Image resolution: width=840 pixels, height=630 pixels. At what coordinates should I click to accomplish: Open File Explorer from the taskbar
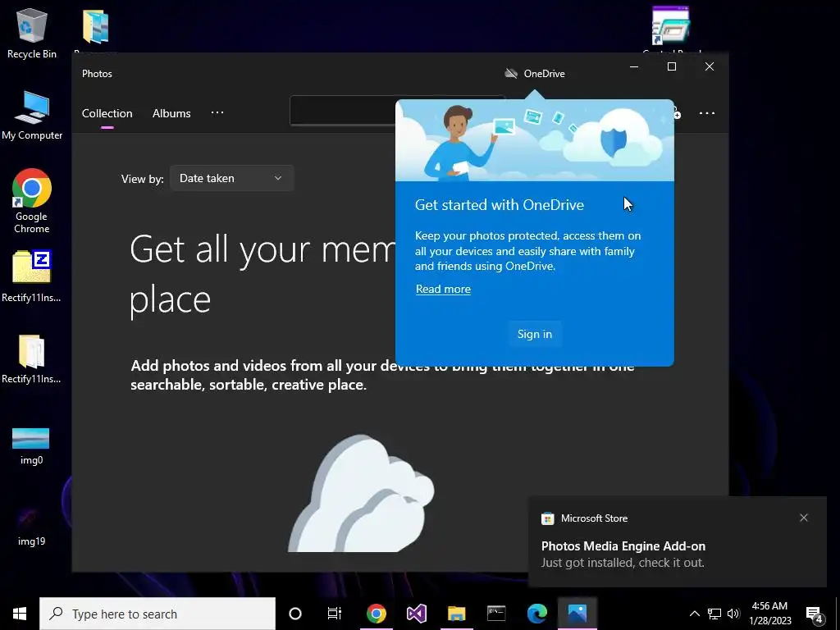(456, 614)
